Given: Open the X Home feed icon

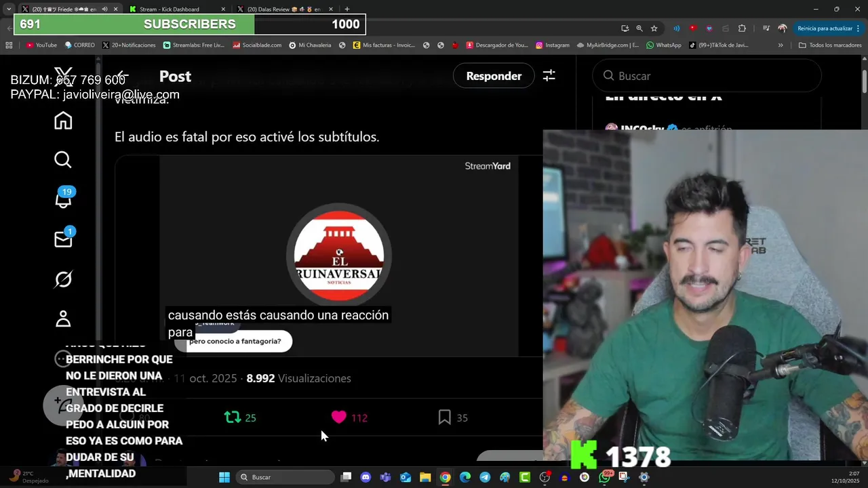Looking at the screenshot, I should (63, 121).
